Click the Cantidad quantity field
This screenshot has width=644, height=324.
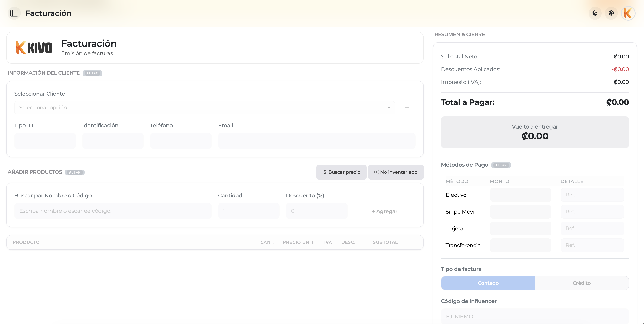249,211
